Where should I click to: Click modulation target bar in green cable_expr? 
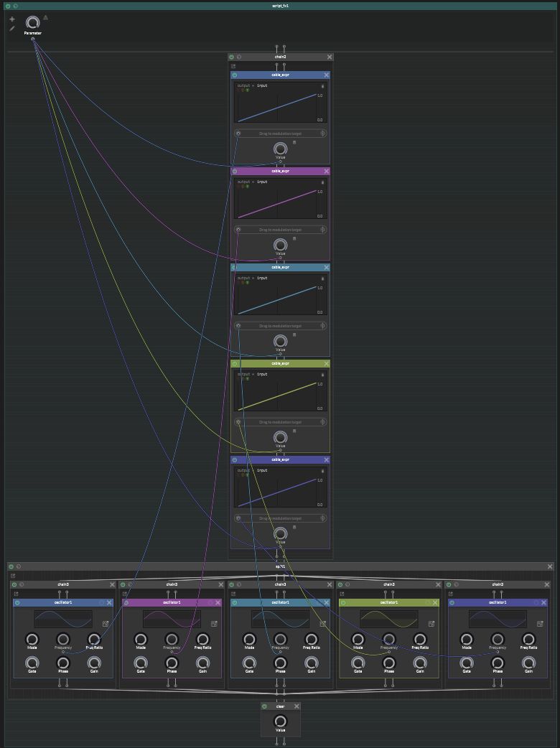(281, 421)
